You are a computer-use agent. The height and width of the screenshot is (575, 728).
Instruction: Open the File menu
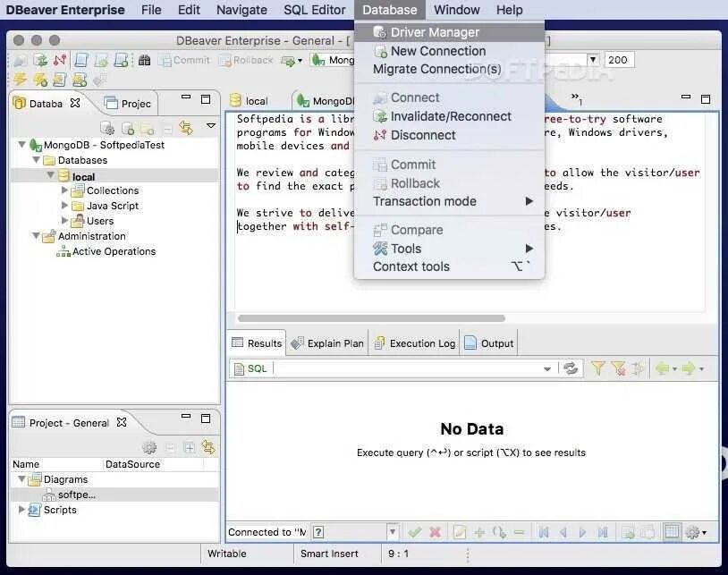(x=151, y=10)
